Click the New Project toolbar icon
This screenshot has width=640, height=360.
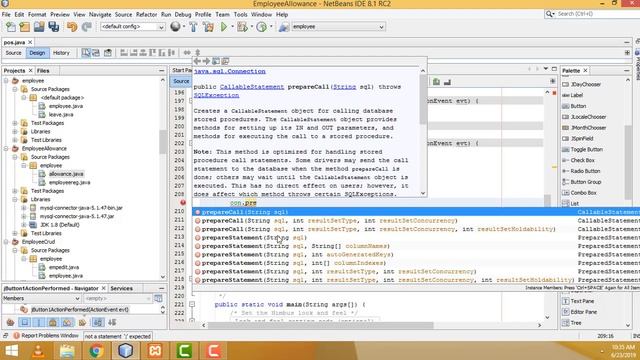(x=24, y=27)
